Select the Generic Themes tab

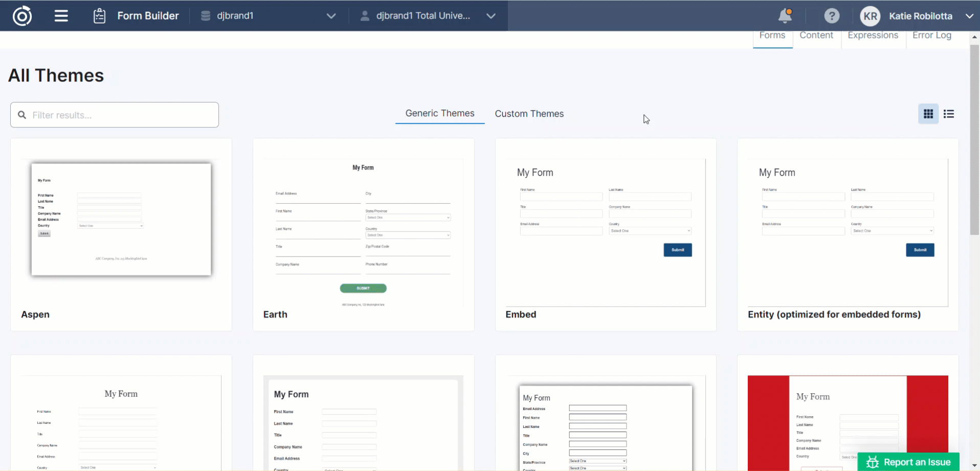[440, 114]
